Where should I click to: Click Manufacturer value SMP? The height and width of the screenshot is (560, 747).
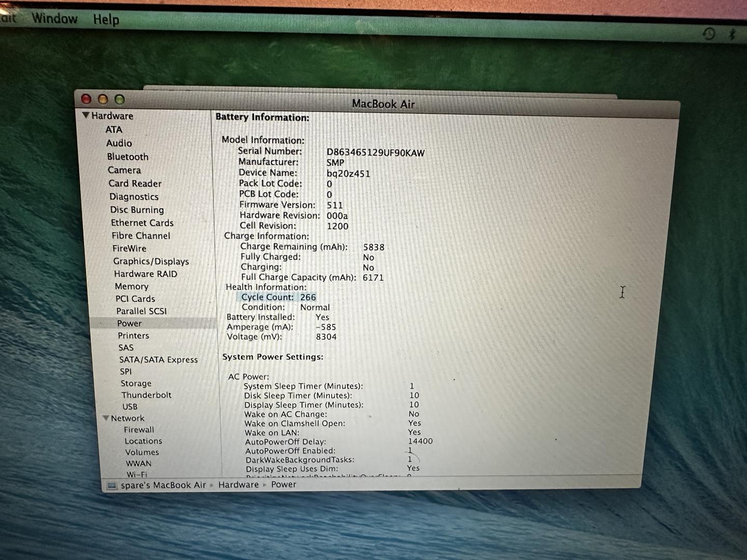(335, 163)
